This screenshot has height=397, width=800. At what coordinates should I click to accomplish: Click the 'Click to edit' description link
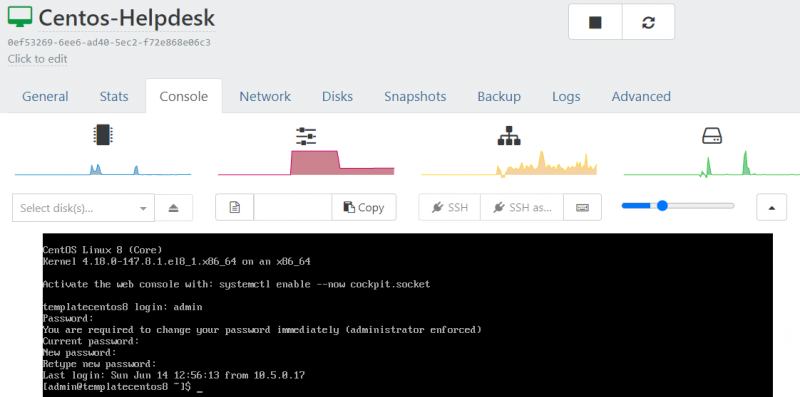click(37, 59)
